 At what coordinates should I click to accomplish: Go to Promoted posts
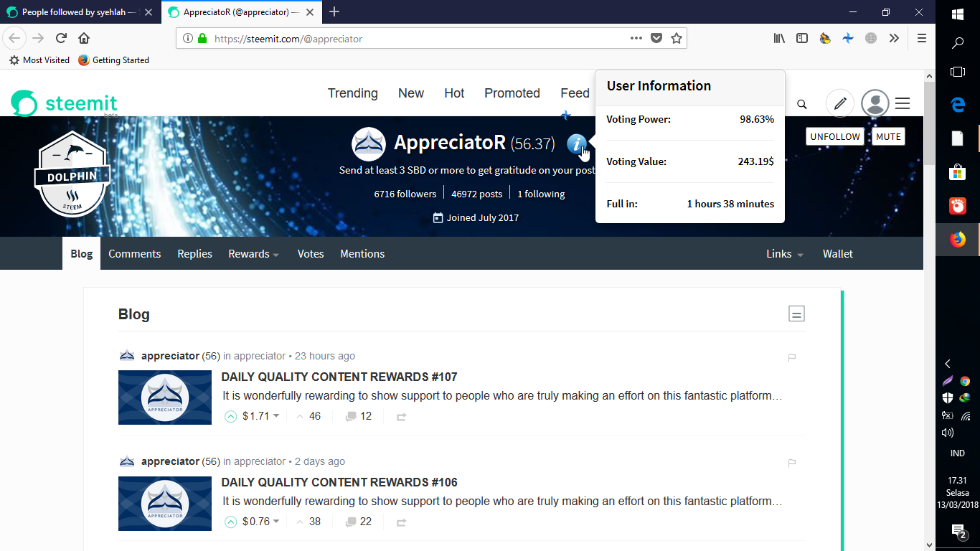[512, 93]
